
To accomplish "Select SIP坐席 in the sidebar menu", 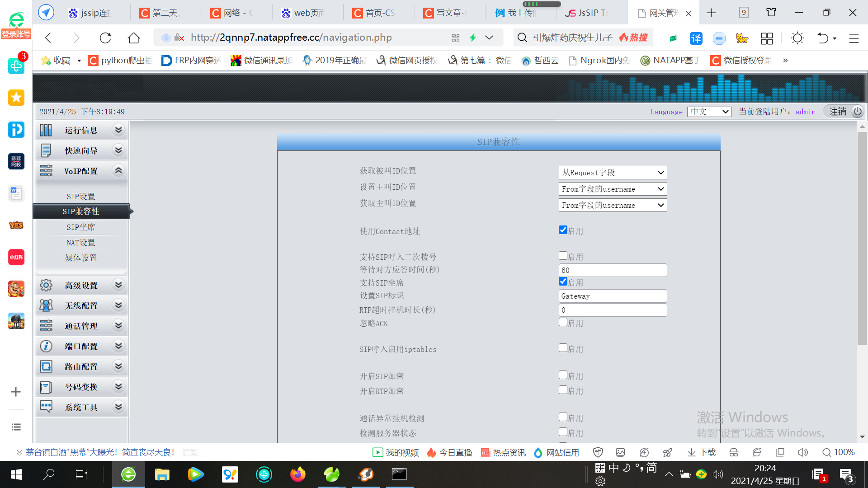I will [81, 227].
